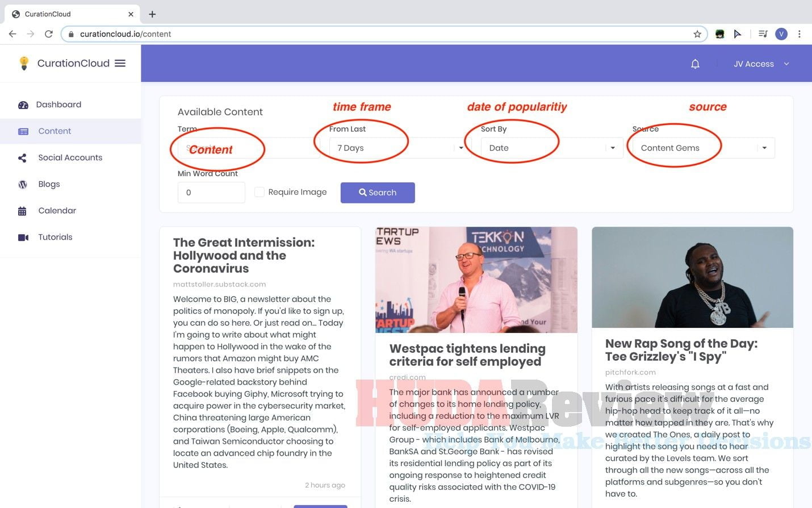
Task: Toggle the hamburger sidebar menu icon
Action: point(120,63)
